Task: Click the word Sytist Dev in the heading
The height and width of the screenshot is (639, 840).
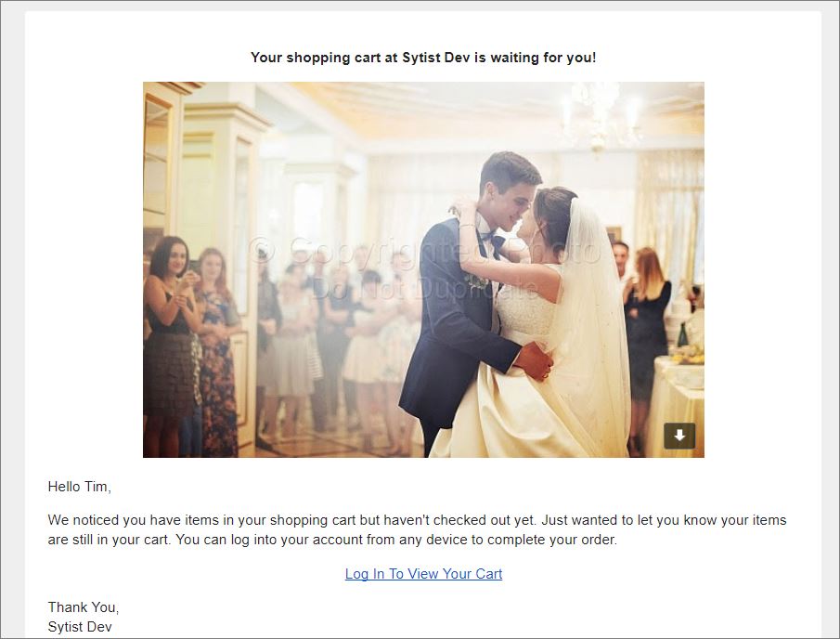Action: pos(436,58)
